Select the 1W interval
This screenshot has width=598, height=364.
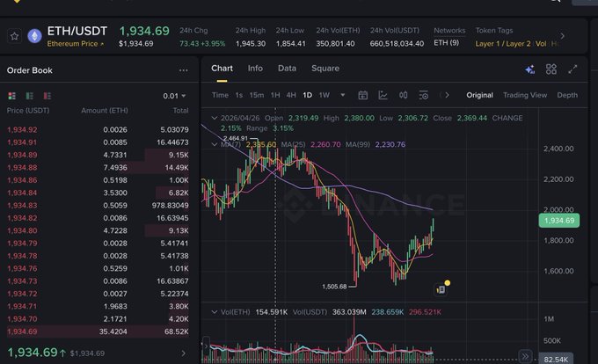click(325, 95)
